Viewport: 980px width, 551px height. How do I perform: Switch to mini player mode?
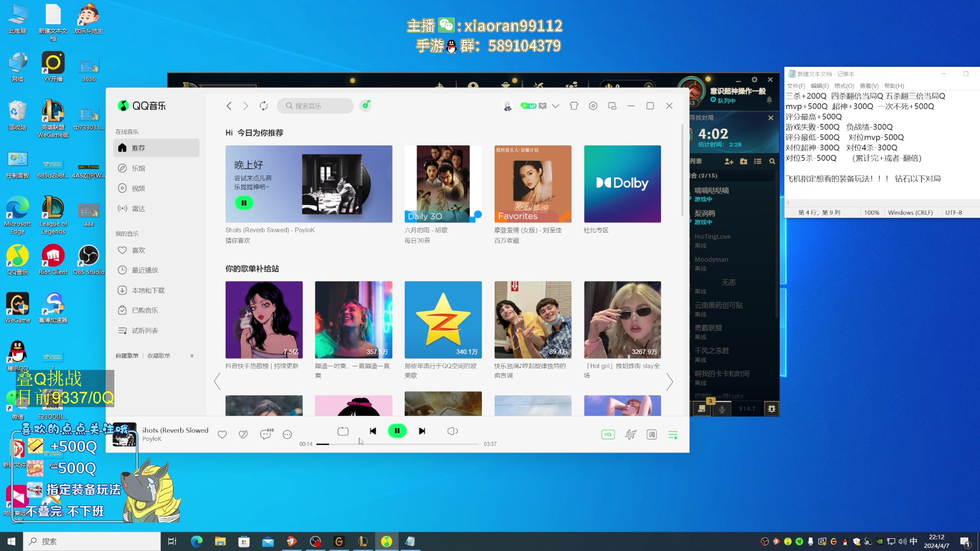(612, 106)
